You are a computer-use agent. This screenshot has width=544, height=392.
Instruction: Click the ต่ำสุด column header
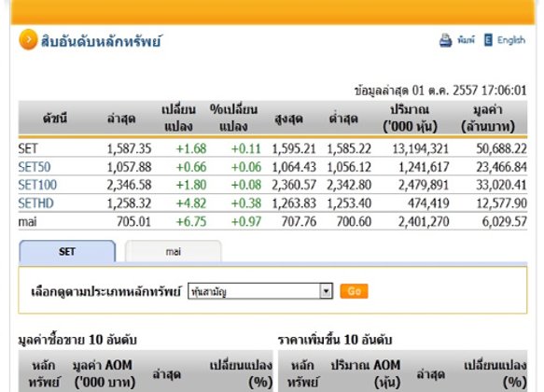click(x=343, y=119)
